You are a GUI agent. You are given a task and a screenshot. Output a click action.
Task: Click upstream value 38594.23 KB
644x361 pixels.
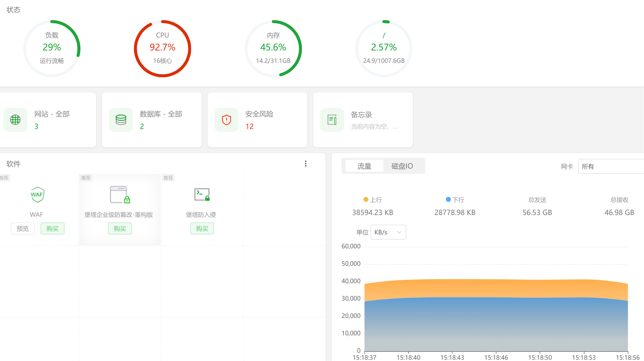pos(373,212)
